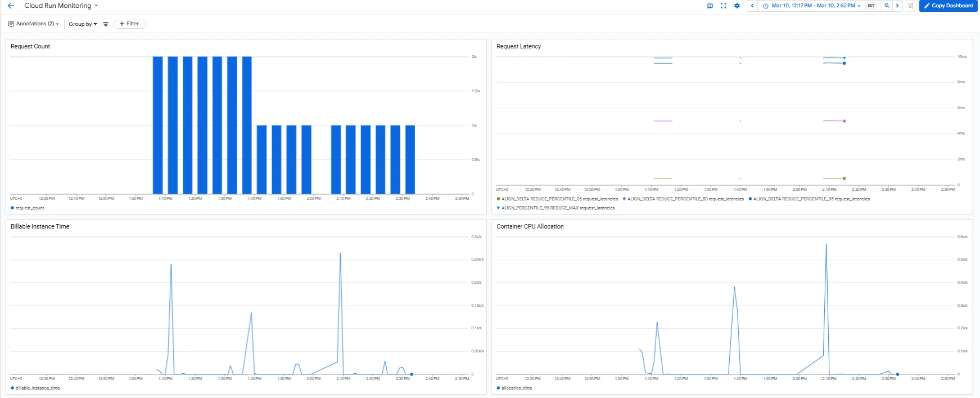Click the 10ms axis label in Request Latency
Image resolution: width=980 pixels, height=398 pixels.
point(962,57)
